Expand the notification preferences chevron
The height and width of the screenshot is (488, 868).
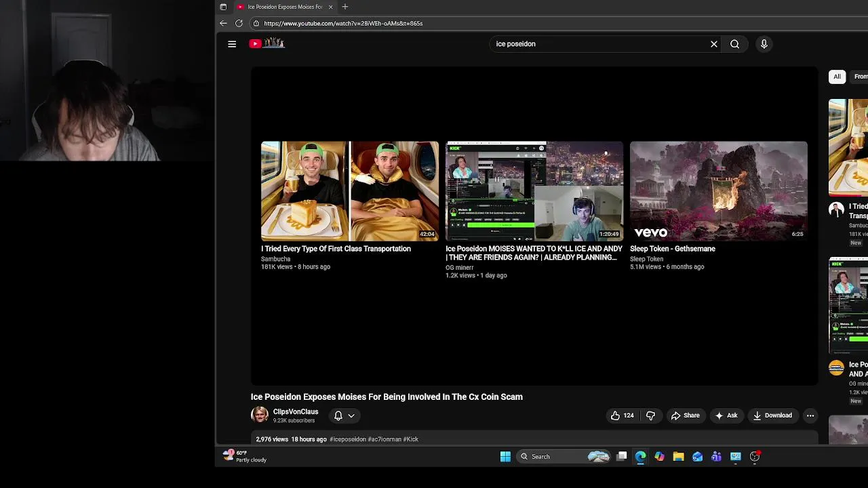pyautogui.click(x=351, y=415)
